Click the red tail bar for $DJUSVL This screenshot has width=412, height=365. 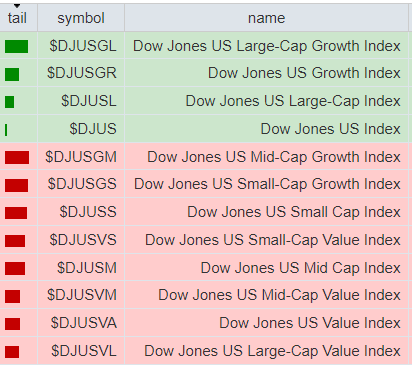12,352
